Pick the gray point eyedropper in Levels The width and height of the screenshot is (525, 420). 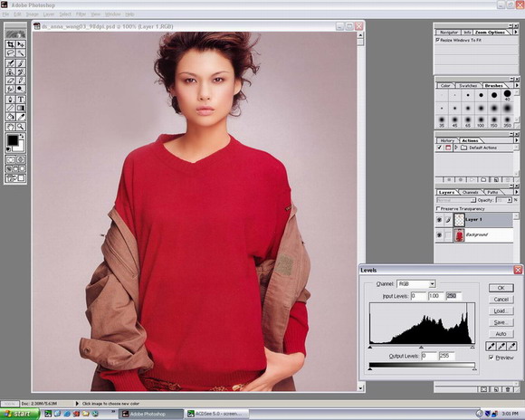[x=501, y=346]
